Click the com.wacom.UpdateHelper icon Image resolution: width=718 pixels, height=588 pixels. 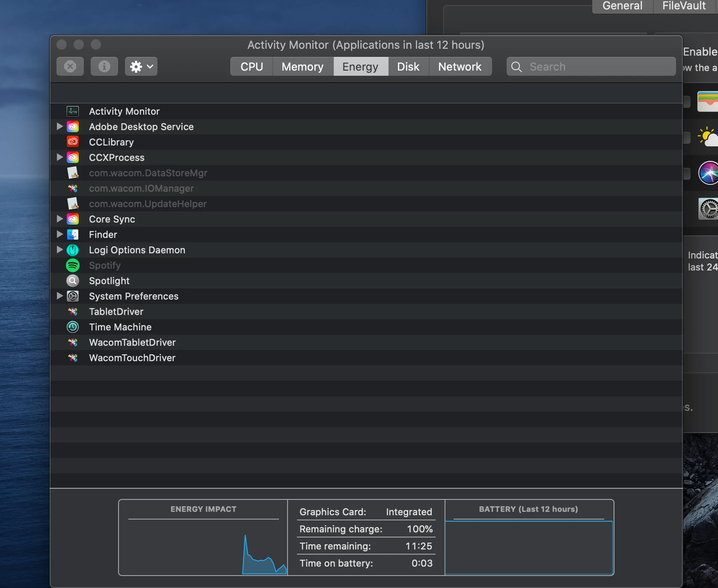[73, 204]
